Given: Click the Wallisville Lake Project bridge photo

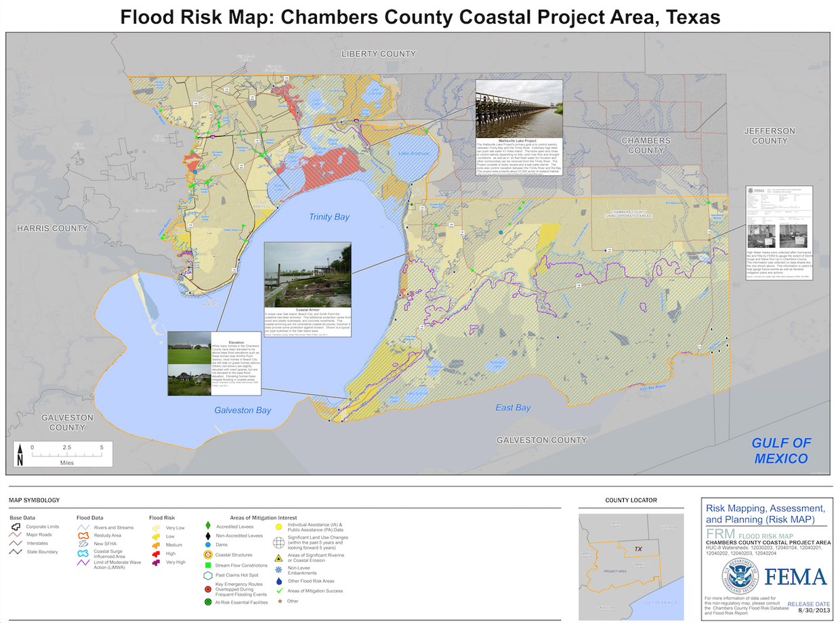Looking at the screenshot, I should (x=519, y=108).
